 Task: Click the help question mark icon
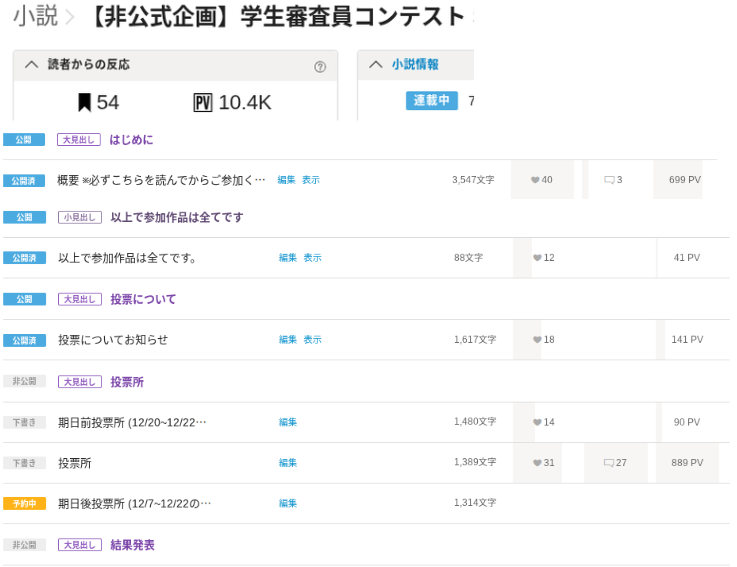(320, 67)
